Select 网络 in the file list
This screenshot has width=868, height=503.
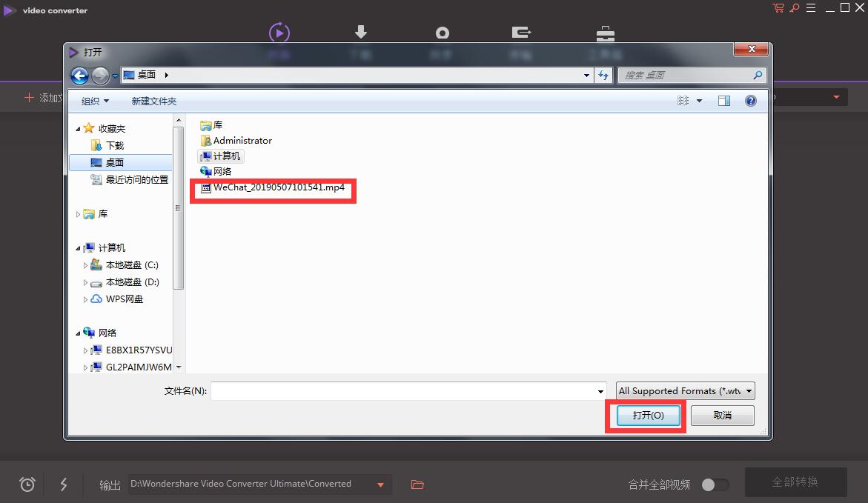point(216,172)
